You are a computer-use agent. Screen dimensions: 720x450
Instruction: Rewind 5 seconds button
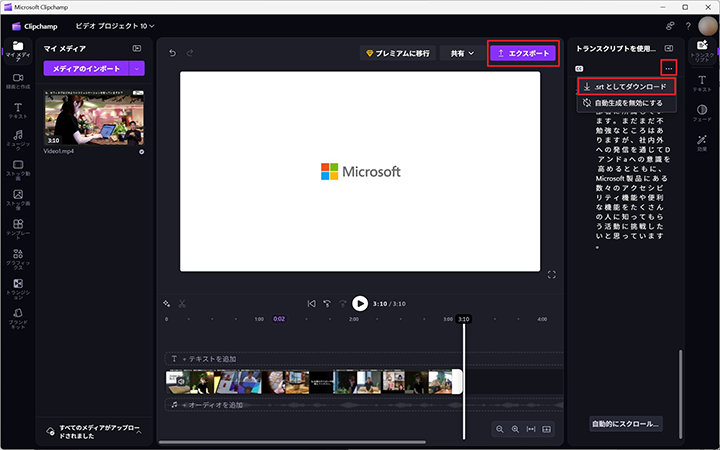tap(327, 304)
